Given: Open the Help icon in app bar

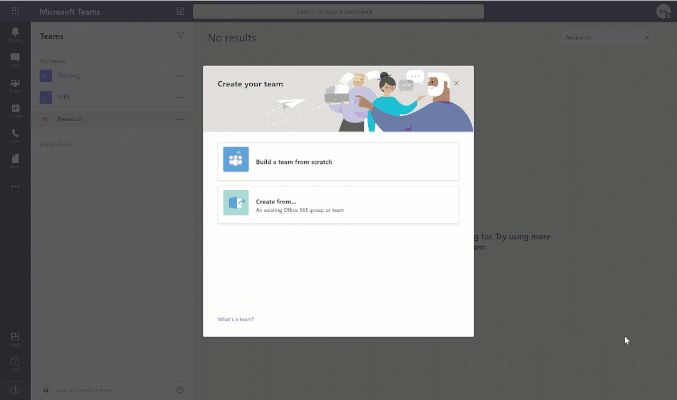Looking at the screenshot, I should point(15,364).
